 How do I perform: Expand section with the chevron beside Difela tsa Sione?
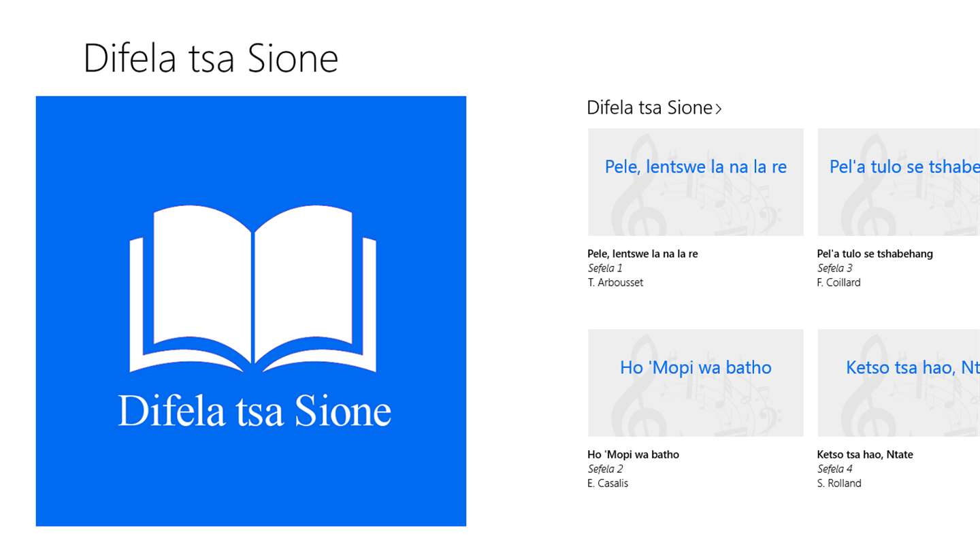tap(719, 108)
